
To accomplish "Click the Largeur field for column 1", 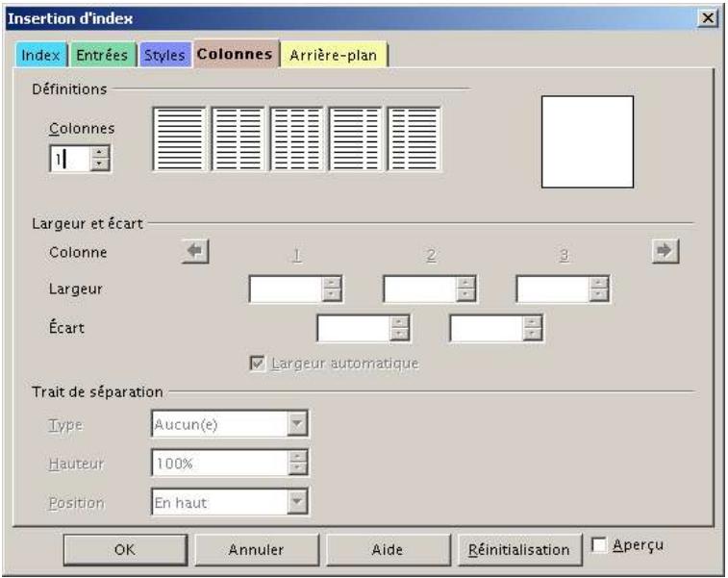I will point(296,289).
